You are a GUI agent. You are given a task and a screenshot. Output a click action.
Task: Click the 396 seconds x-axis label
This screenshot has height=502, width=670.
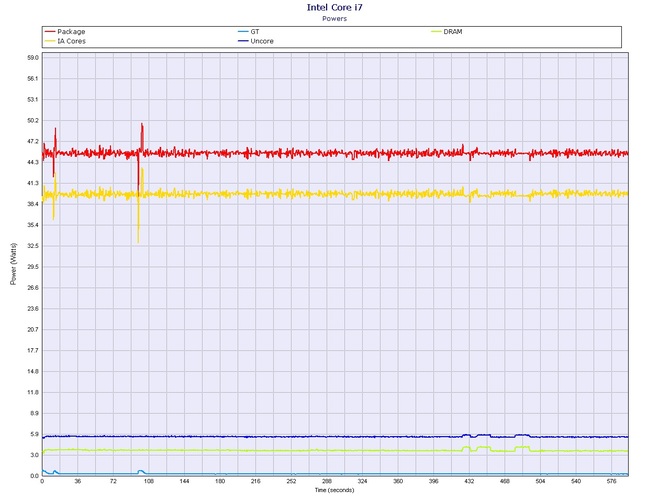pos(434,481)
